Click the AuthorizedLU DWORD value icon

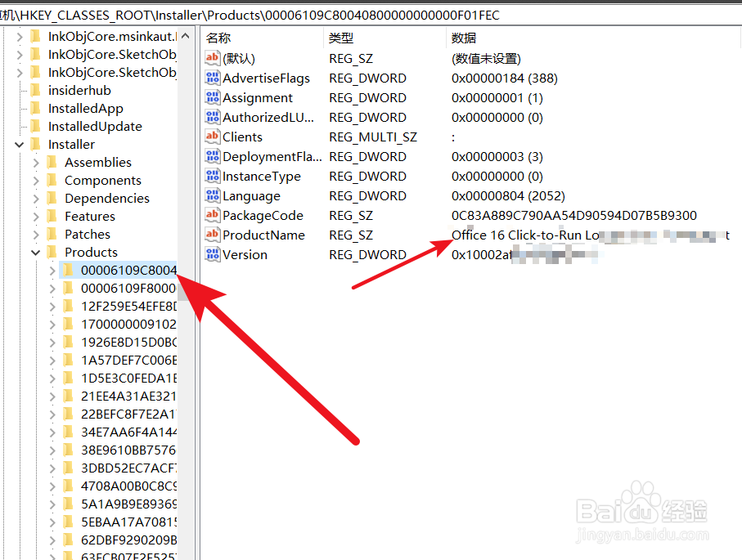pyautogui.click(x=213, y=117)
